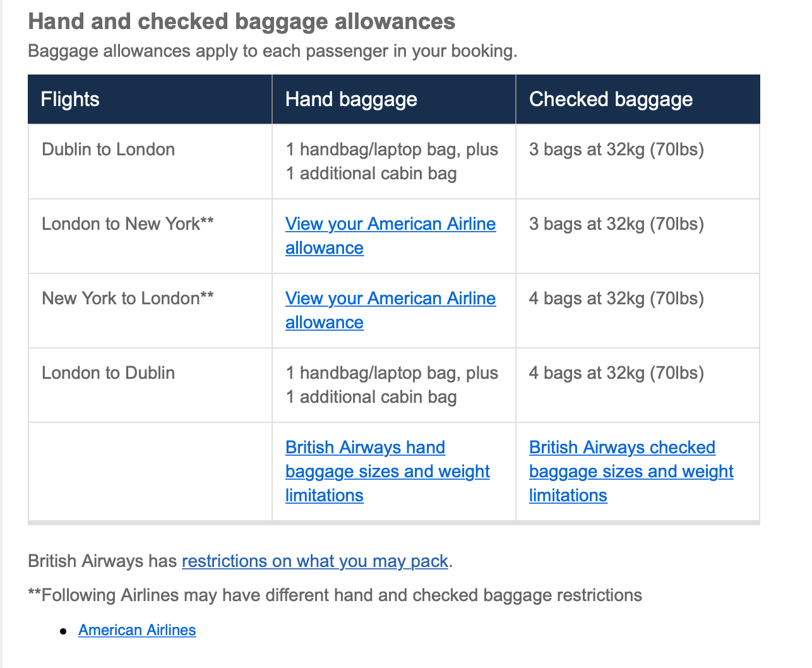Click British Airways checked baggage limitations link
The image size is (812, 668).
[x=631, y=471]
